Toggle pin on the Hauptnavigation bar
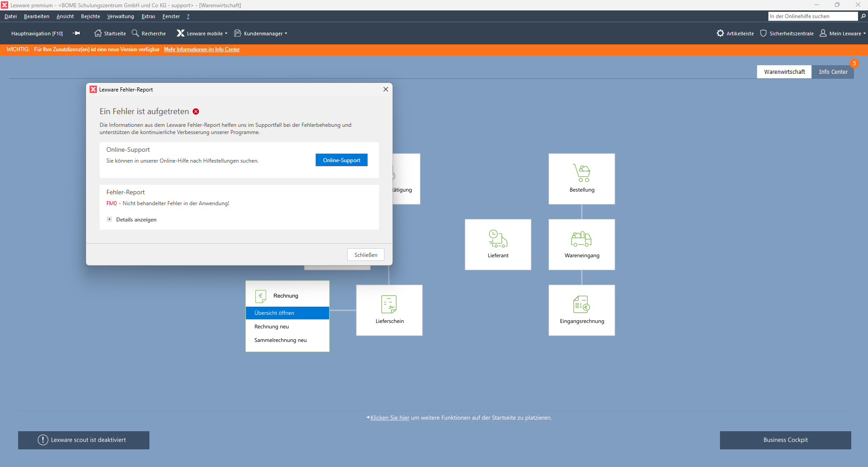868x467 pixels. tap(76, 33)
